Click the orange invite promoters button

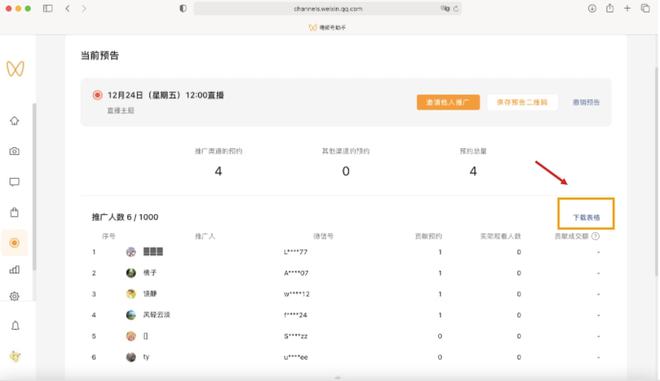[448, 102]
